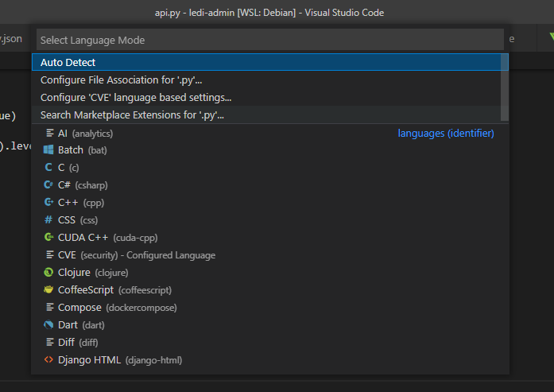Click the C language icon
Viewport: 554px width, 392px height.
point(49,168)
